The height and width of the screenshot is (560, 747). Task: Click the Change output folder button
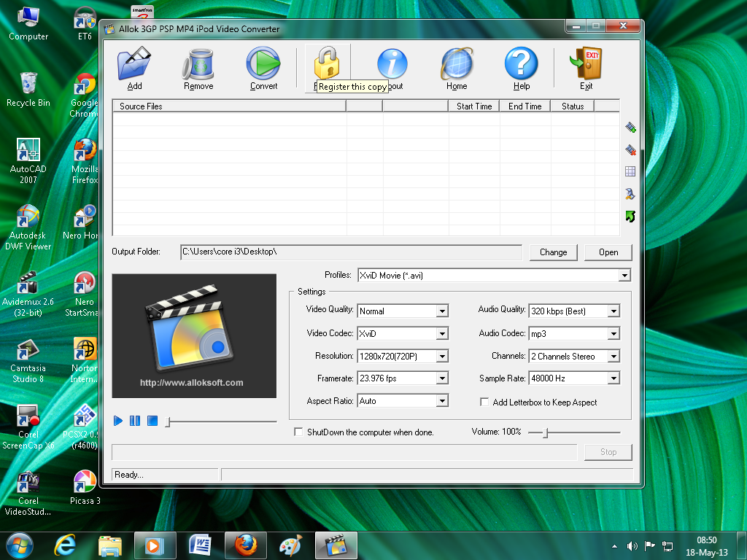[x=553, y=252]
